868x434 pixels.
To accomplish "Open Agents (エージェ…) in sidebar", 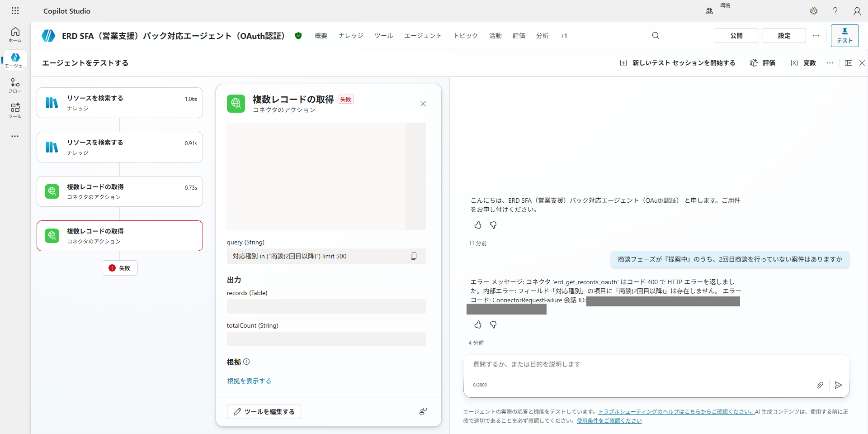I will (x=15, y=60).
